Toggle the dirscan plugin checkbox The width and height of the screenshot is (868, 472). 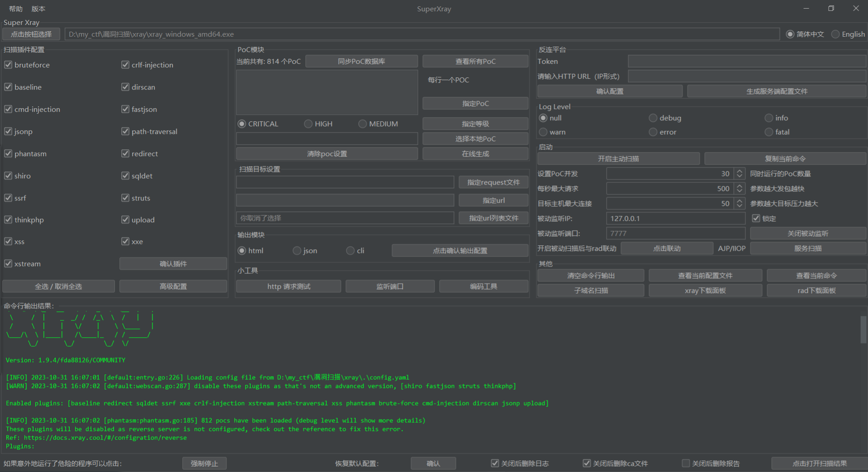click(125, 87)
